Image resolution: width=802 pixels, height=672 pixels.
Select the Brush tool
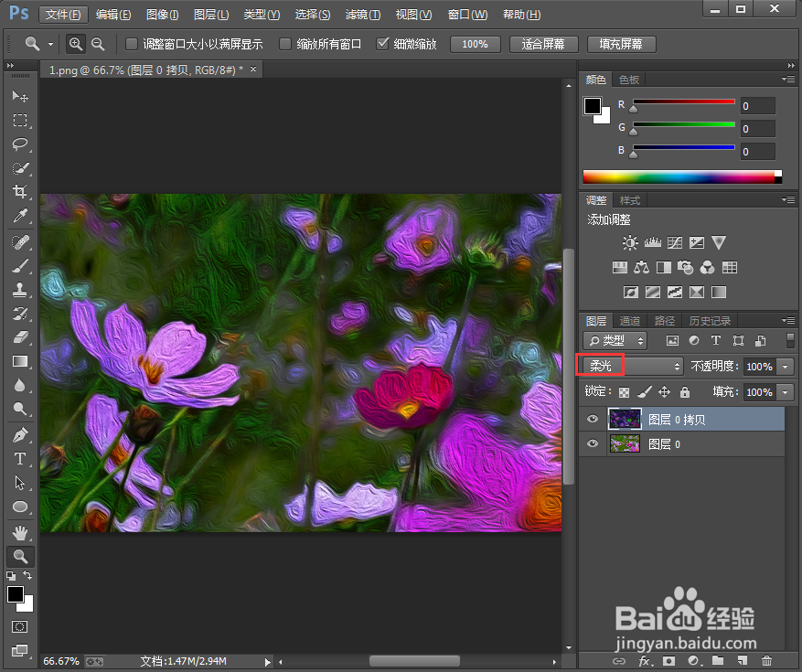pyautogui.click(x=20, y=266)
